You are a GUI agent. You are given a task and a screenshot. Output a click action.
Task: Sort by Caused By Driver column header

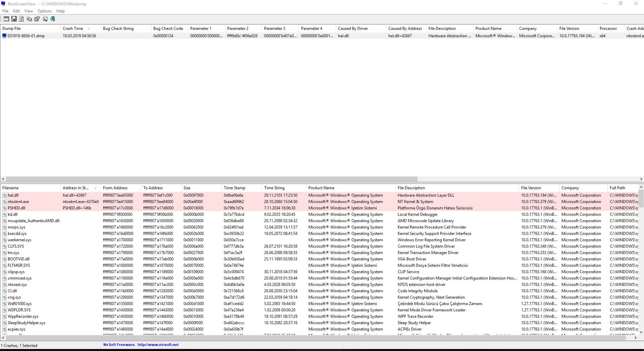click(361, 29)
